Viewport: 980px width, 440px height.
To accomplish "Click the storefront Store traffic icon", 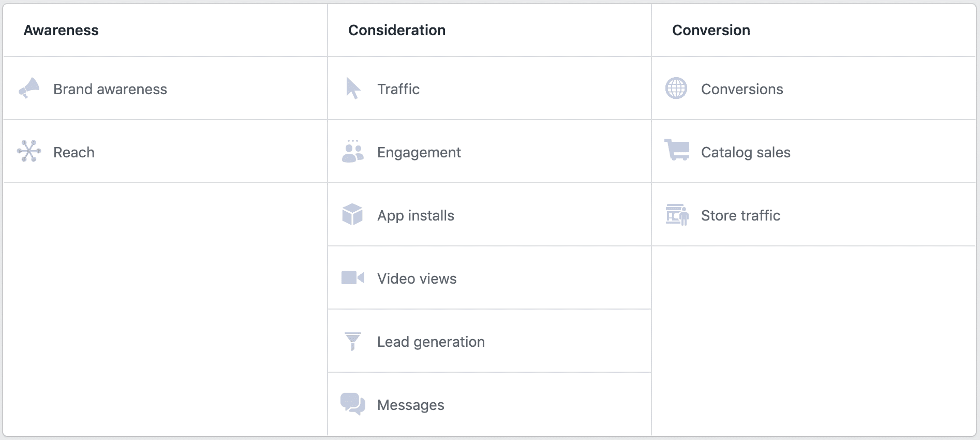I will [677, 214].
